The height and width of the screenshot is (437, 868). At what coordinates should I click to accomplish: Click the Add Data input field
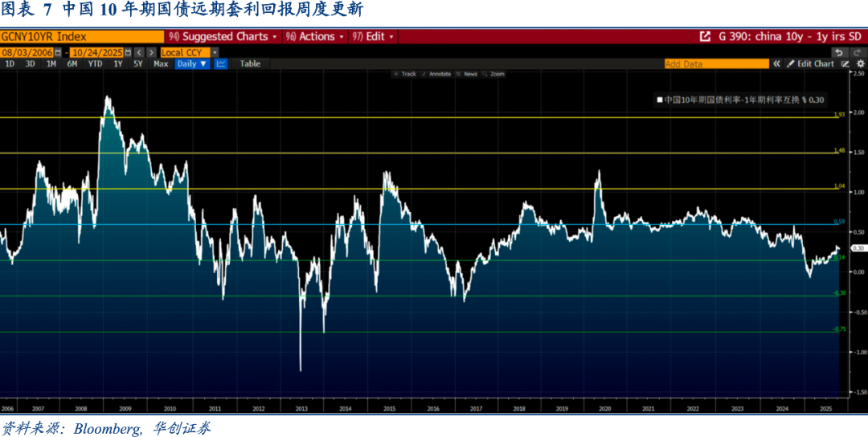tap(717, 63)
